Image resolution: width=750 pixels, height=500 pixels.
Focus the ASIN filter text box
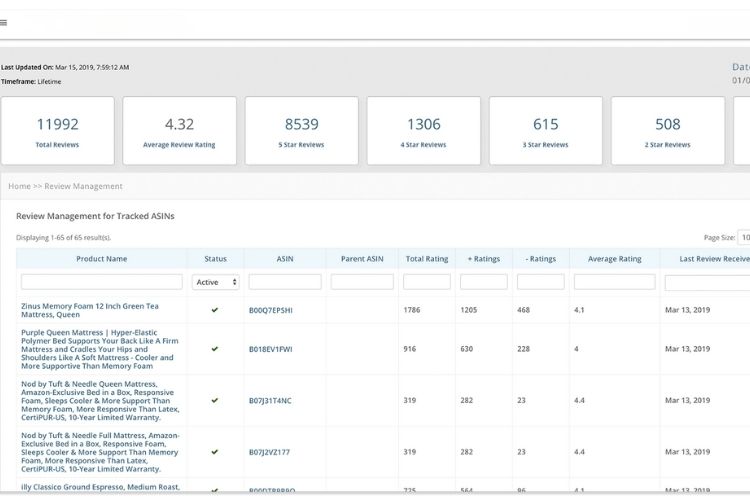[285, 282]
